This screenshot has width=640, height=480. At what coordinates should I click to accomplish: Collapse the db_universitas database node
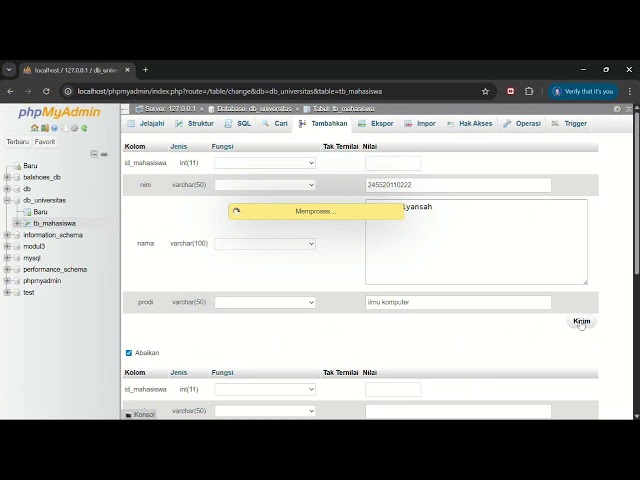(x=7, y=200)
